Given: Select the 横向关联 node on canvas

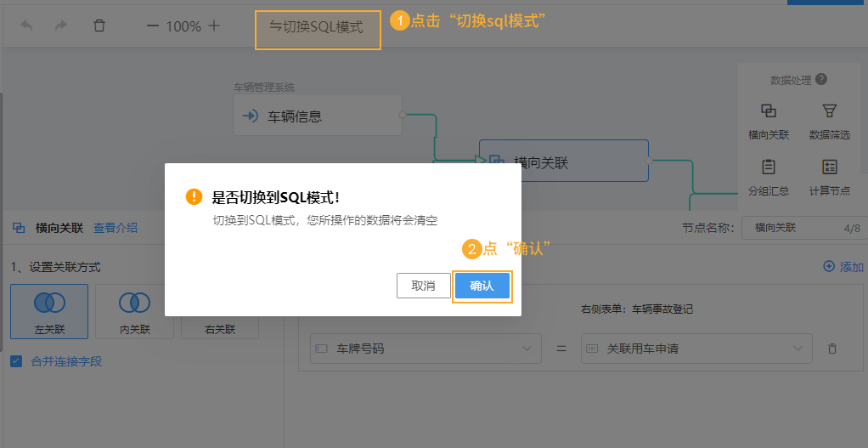Looking at the screenshot, I should [564, 161].
